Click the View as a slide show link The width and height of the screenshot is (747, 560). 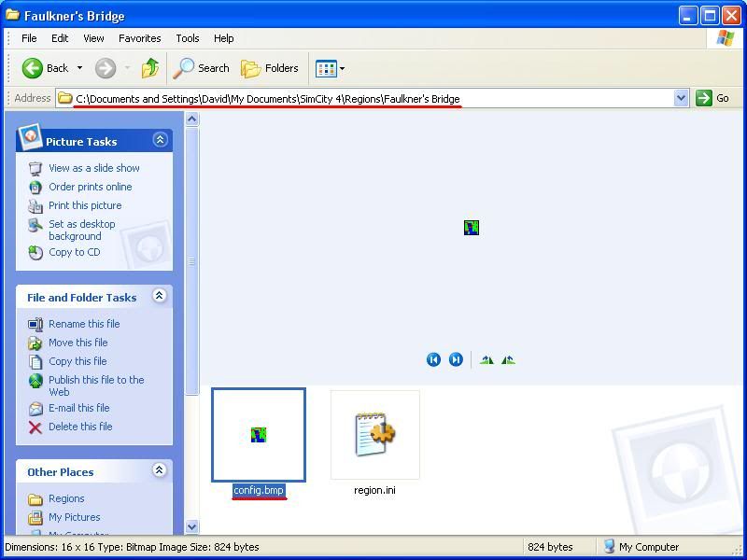pos(93,168)
